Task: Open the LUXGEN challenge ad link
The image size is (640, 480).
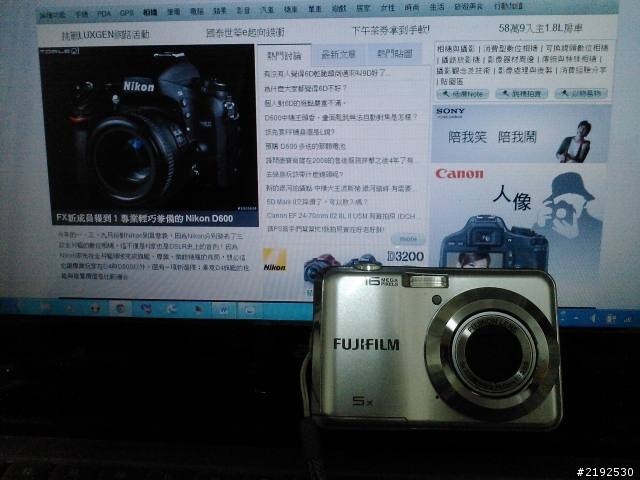Action: (x=105, y=35)
